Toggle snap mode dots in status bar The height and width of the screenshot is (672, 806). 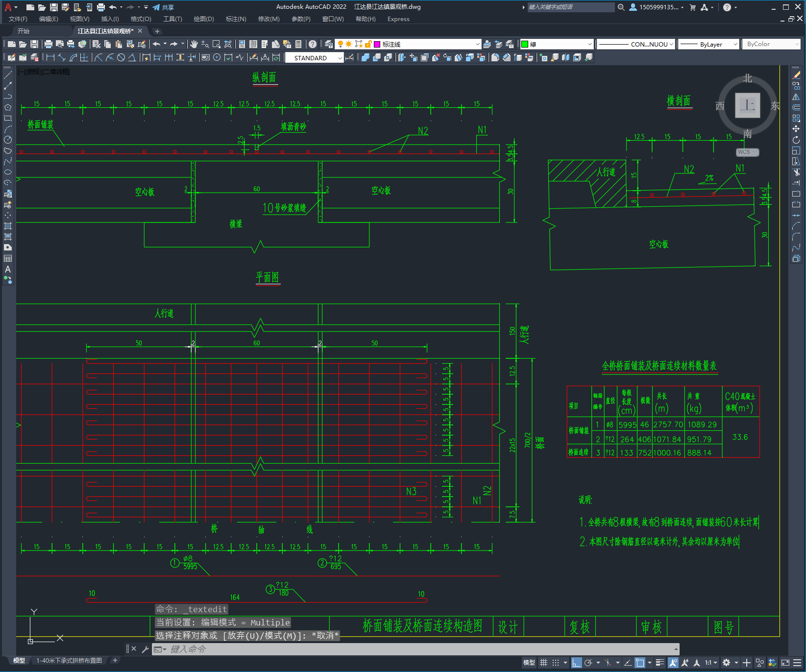(x=555, y=663)
